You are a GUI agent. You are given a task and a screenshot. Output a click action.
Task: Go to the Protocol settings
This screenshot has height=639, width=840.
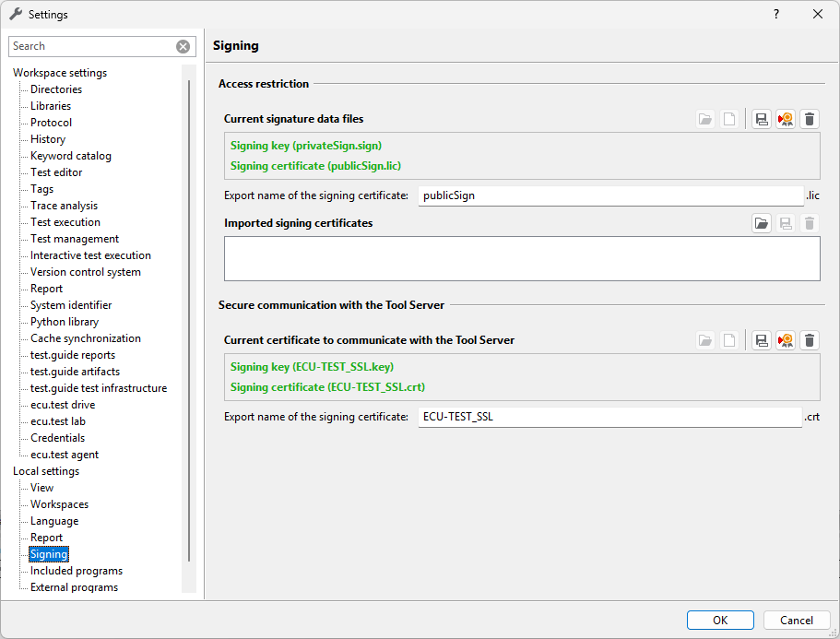coord(51,123)
